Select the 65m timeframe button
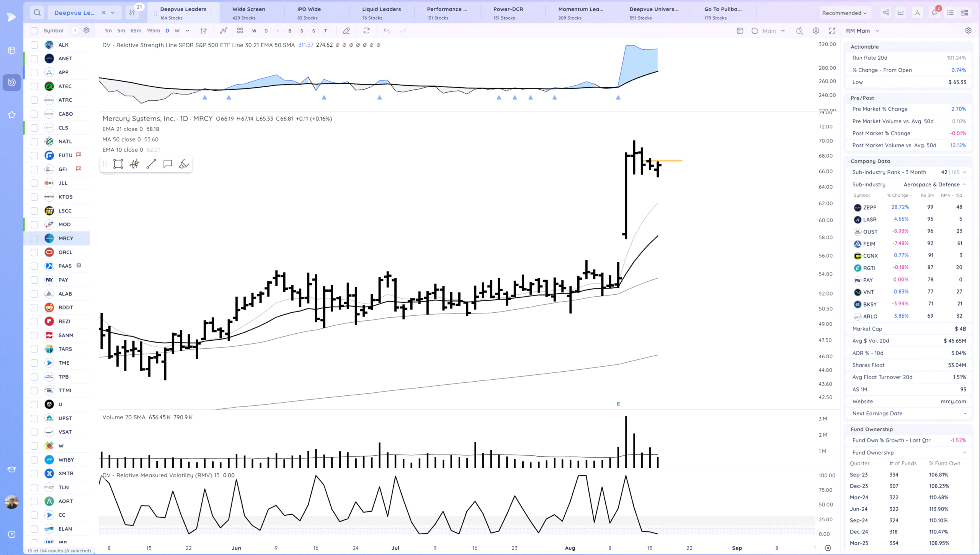The width and height of the screenshot is (980, 555). pyautogui.click(x=136, y=31)
